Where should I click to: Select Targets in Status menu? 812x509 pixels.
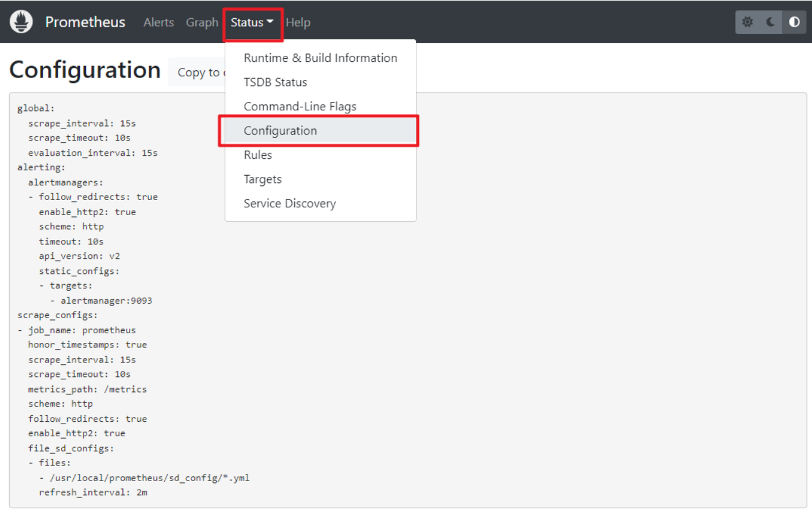click(x=320, y=179)
